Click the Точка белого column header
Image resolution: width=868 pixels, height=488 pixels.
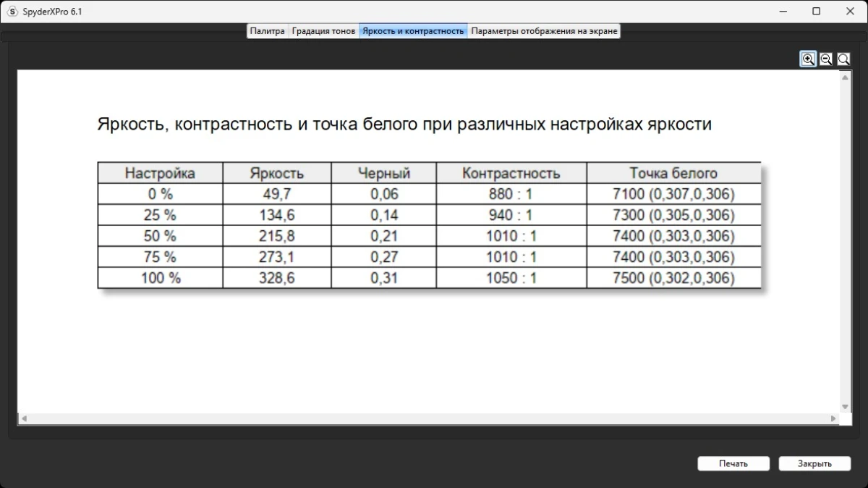(x=674, y=173)
